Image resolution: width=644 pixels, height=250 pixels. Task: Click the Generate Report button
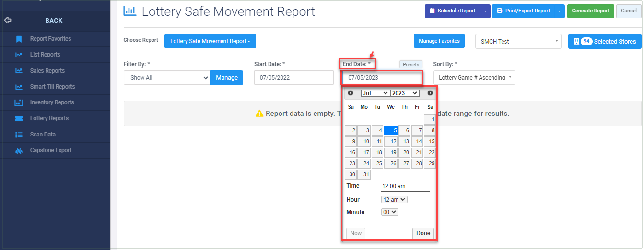(x=590, y=11)
